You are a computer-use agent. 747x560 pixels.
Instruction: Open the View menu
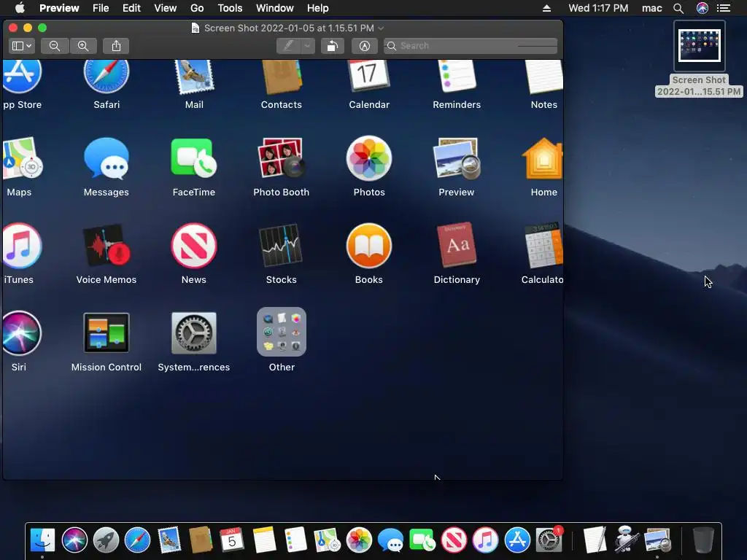166,8
